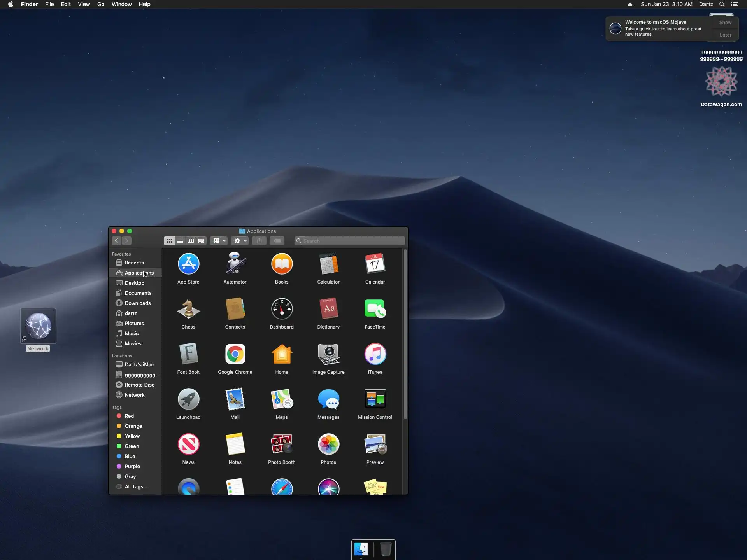Open the item grouping dropdown

[x=219, y=241]
